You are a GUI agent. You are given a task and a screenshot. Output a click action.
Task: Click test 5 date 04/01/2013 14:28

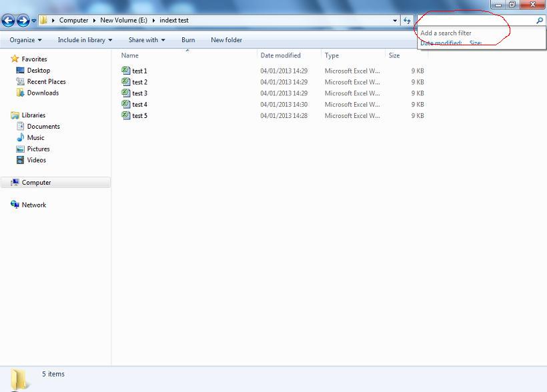point(284,115)
